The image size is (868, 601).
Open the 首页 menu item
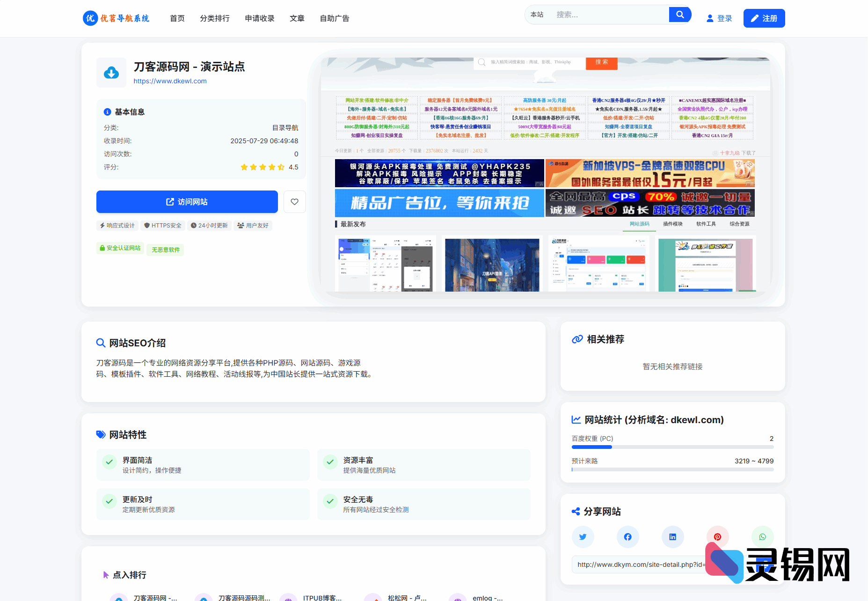(177, 18)
